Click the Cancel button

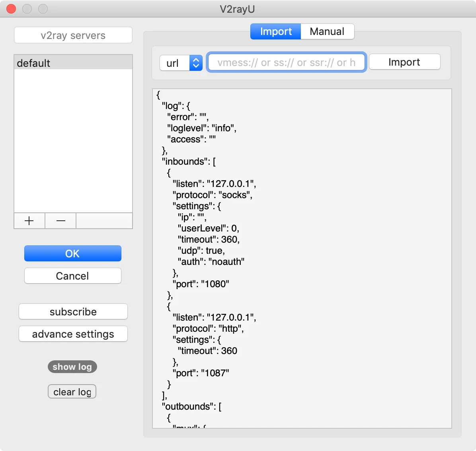pyautogui.click(x=73, y=276)
